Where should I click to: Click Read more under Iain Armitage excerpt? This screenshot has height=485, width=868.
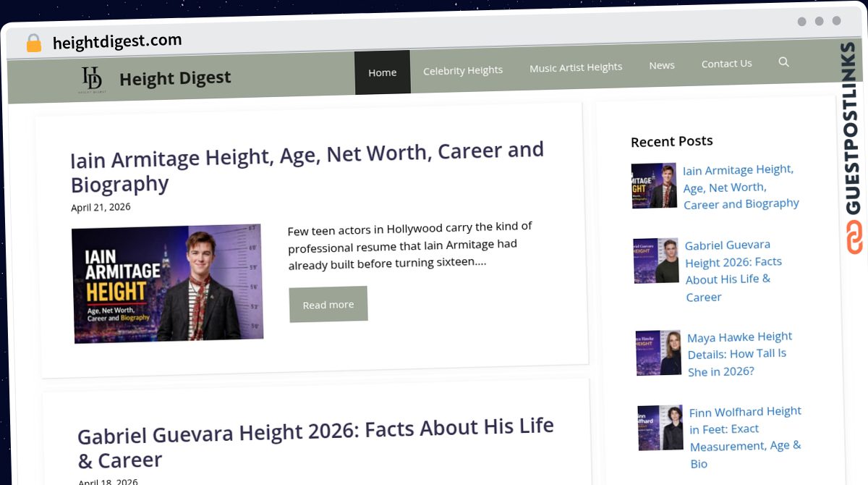coord(328,304)
